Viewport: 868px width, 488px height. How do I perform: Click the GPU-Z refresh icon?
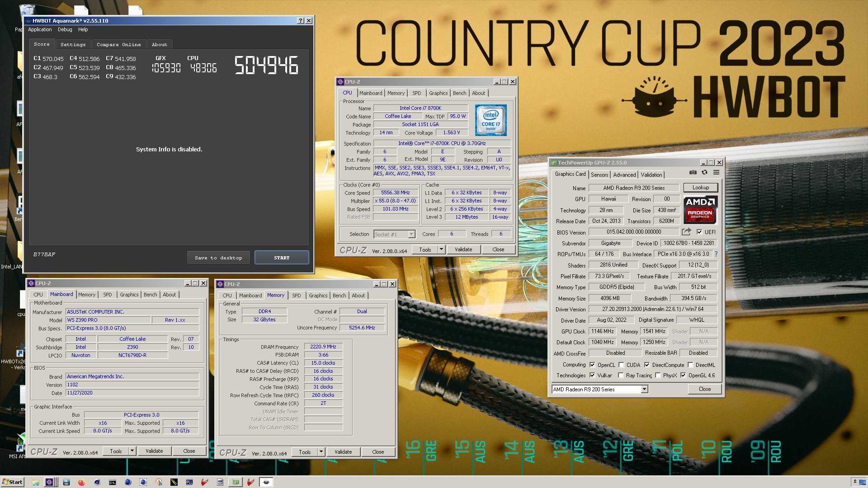[x=704, y=173]
